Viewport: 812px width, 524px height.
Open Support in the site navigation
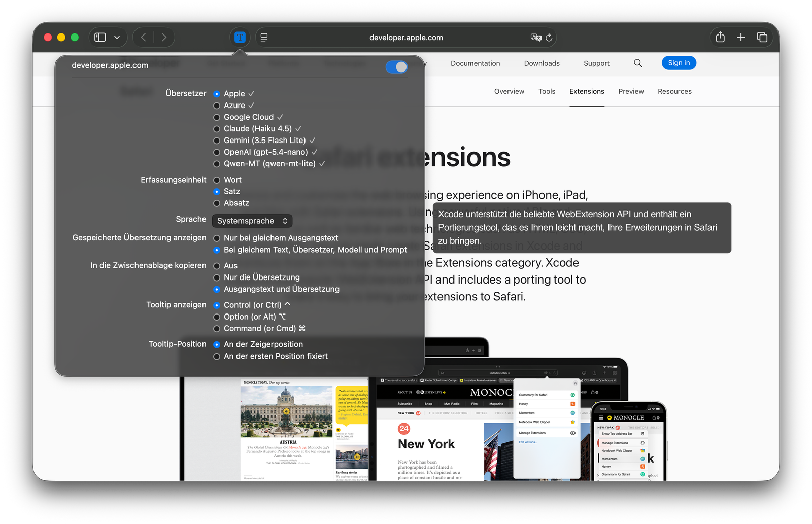596,63
